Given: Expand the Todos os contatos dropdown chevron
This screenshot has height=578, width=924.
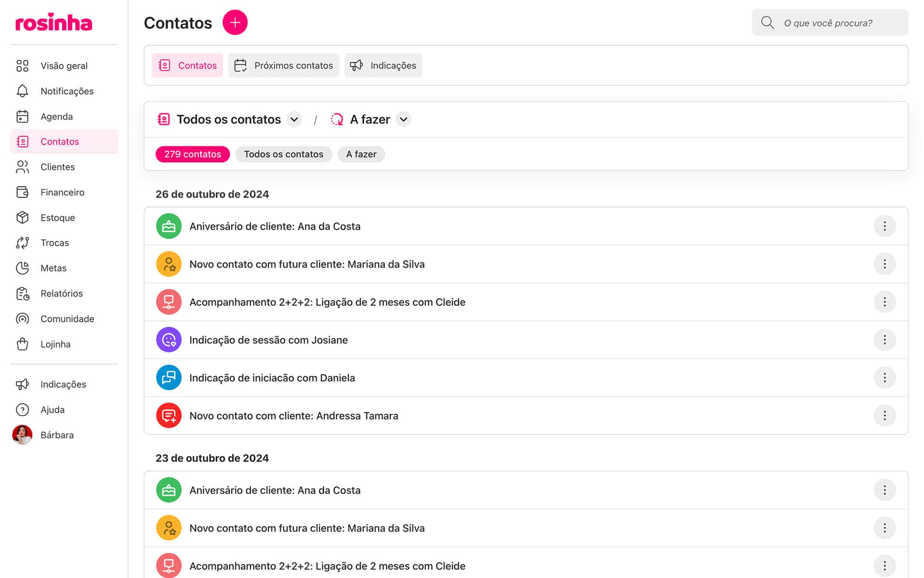Looking at the screenshot, I should pos(294,119).
